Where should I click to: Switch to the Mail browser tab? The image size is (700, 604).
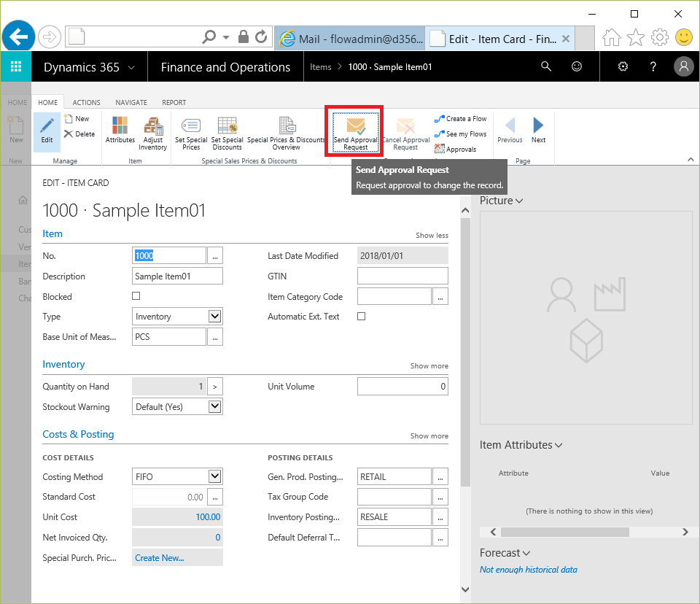[x=350, y=39]
